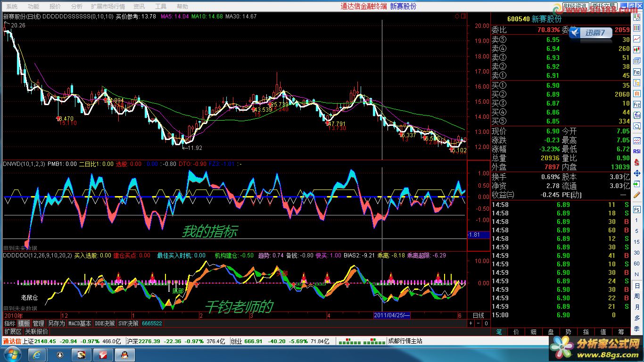The width and height of the screenshot is (644, 362).
Task: Click the intraday line chart sidebar icon
Action: click(637, 39)
